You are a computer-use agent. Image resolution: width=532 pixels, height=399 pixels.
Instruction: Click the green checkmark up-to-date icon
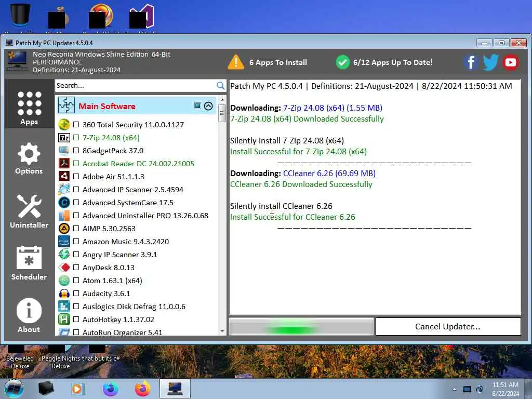pyautogui.click(x=343, y=62)
